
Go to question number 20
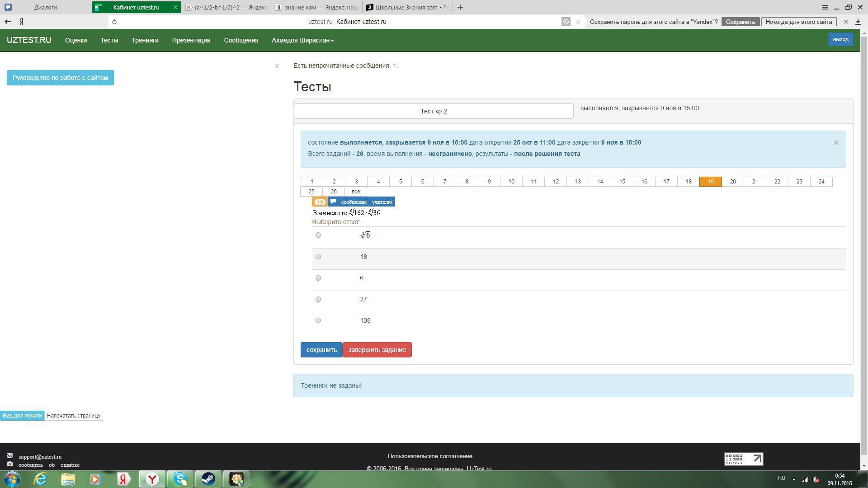click(x=732, y=182)
